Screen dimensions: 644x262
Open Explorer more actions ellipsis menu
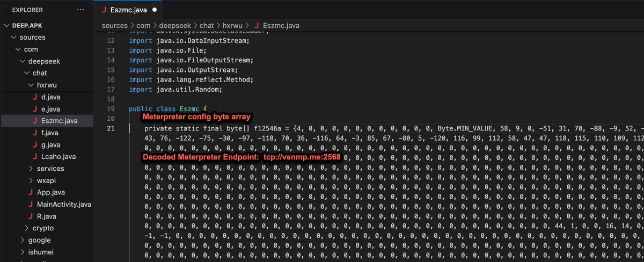click(x=80, y=10)
